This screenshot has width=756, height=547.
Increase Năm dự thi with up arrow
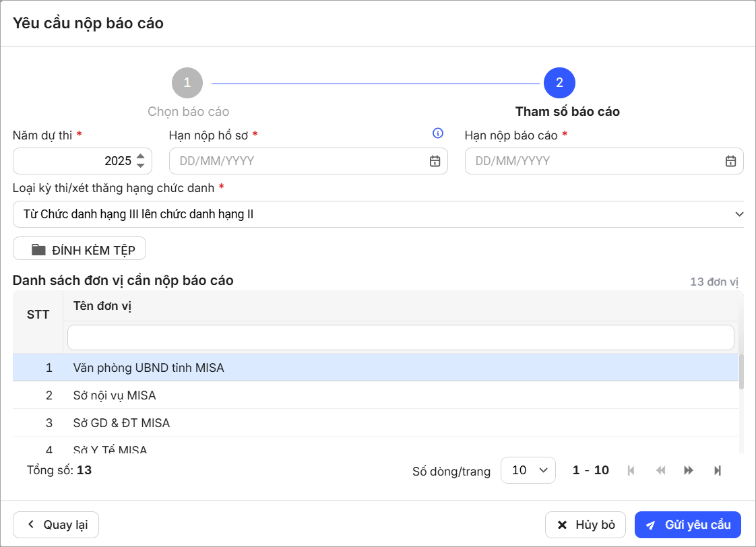pos(140,156)
